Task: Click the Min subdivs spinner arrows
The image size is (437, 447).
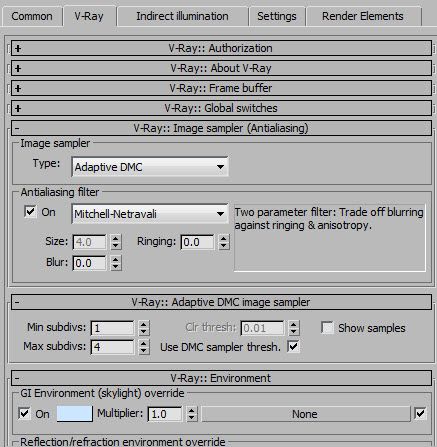Action: 144,328
